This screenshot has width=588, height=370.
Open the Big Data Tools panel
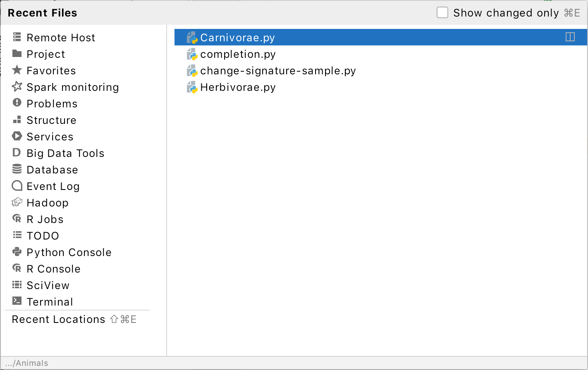coord(65,153)
